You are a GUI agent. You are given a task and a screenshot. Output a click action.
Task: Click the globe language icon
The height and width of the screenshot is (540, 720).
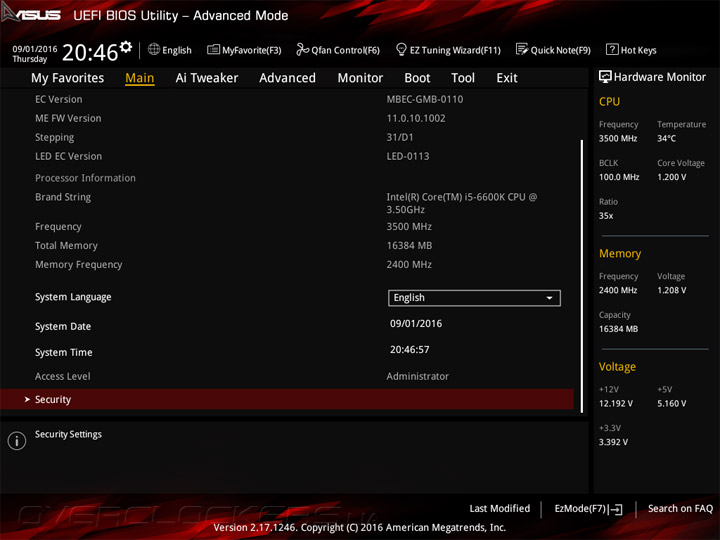click(x=154, y=49)
